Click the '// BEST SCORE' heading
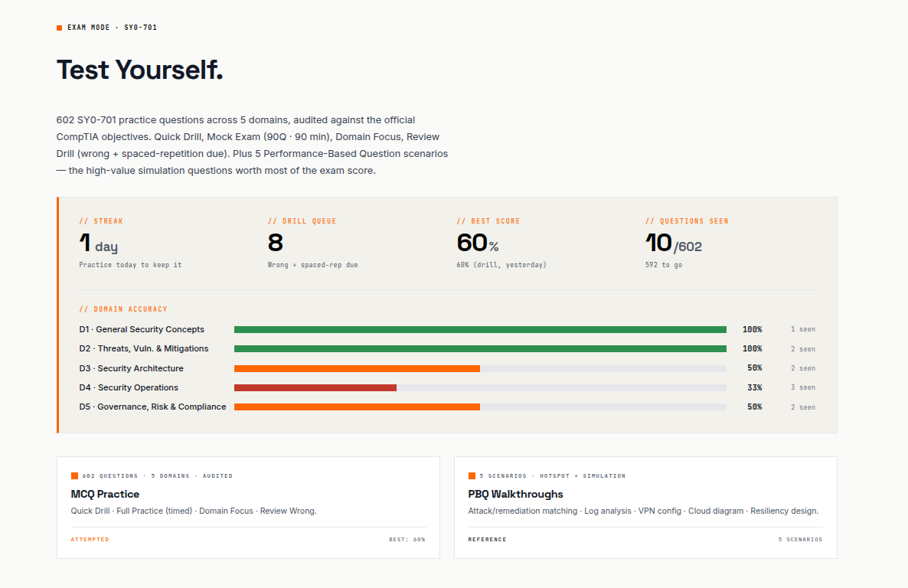This screenshot has width=908, height=588. [x=488, y=221]
